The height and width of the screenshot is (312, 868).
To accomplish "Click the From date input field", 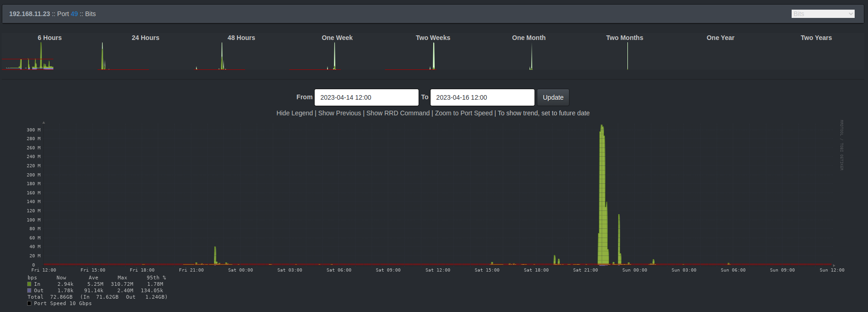I will click(366, 97).
